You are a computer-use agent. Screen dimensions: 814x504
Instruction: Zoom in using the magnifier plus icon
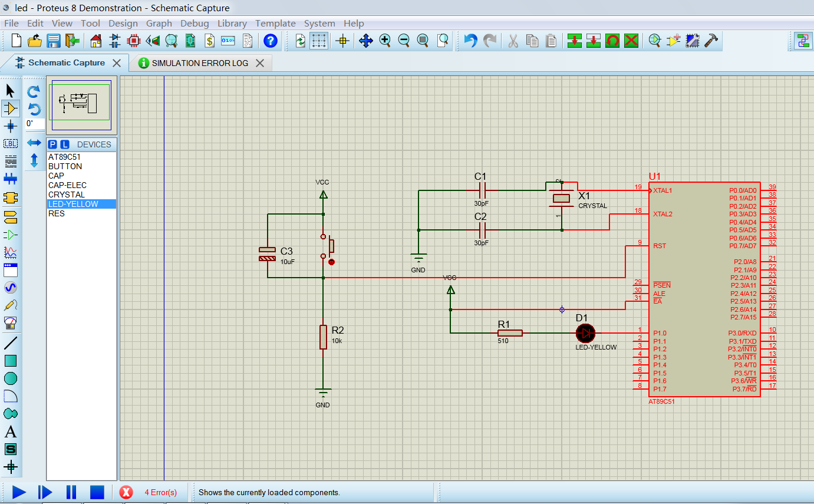[x=385, y=41]
